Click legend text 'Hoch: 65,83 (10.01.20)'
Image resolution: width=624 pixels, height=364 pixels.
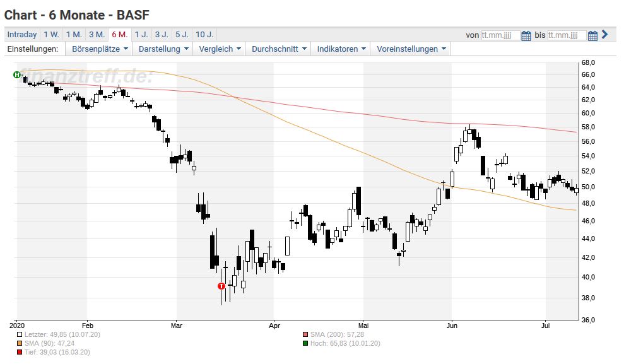tap(345, 343)
